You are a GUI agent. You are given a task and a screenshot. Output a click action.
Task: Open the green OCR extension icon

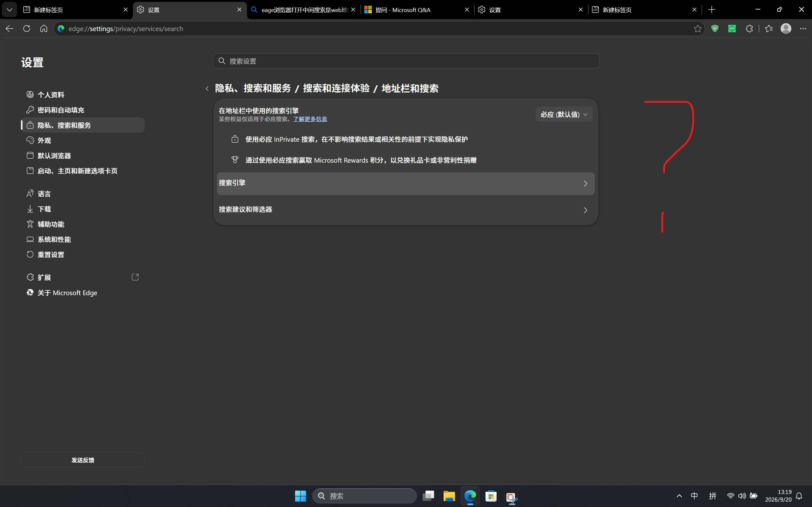tap(732, 29)
